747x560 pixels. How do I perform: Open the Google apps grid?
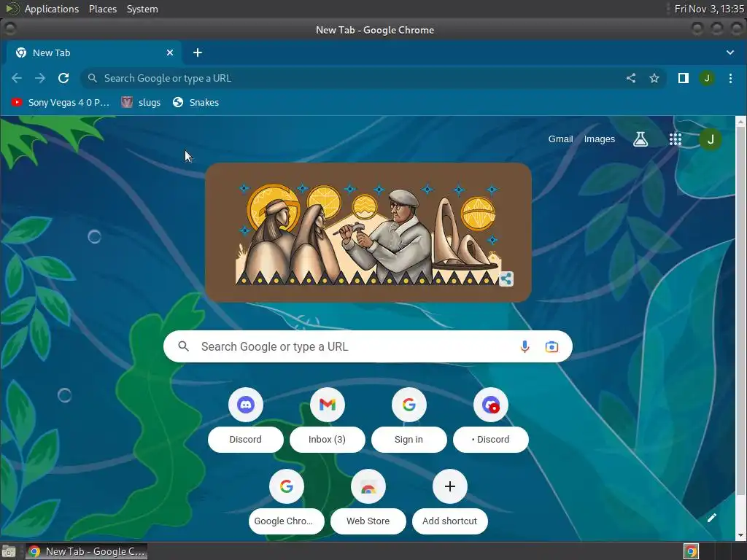point(675,139)
